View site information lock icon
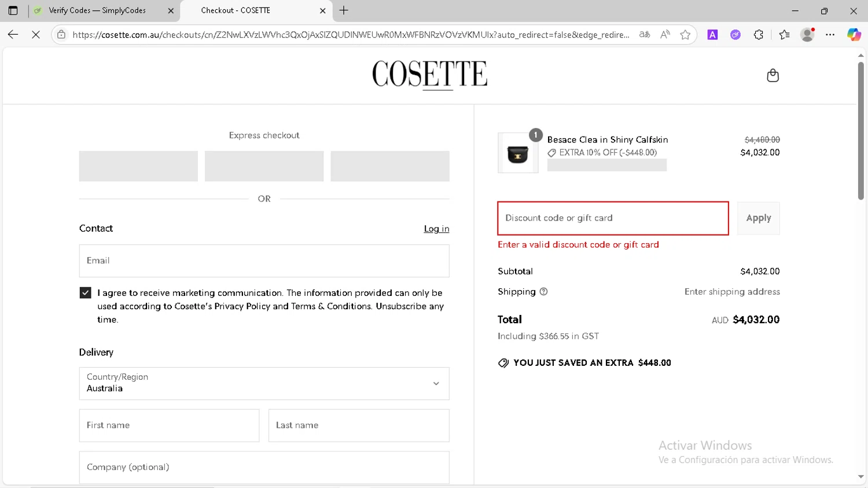The image size is (868, 488). (x=61, y=35)
